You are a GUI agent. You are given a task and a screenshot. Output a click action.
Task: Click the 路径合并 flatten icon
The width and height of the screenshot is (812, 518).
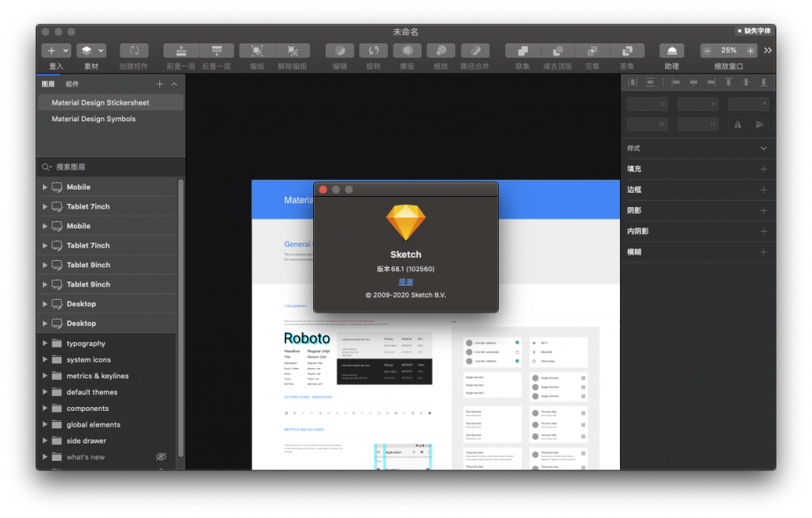[475, 50]
